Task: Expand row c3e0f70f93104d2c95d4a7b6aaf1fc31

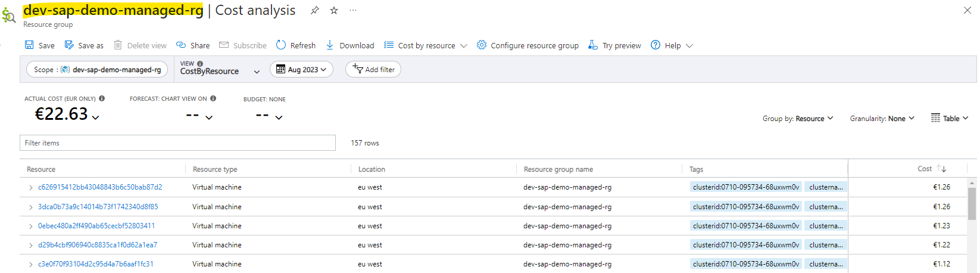Action: [x=30, y=265]
